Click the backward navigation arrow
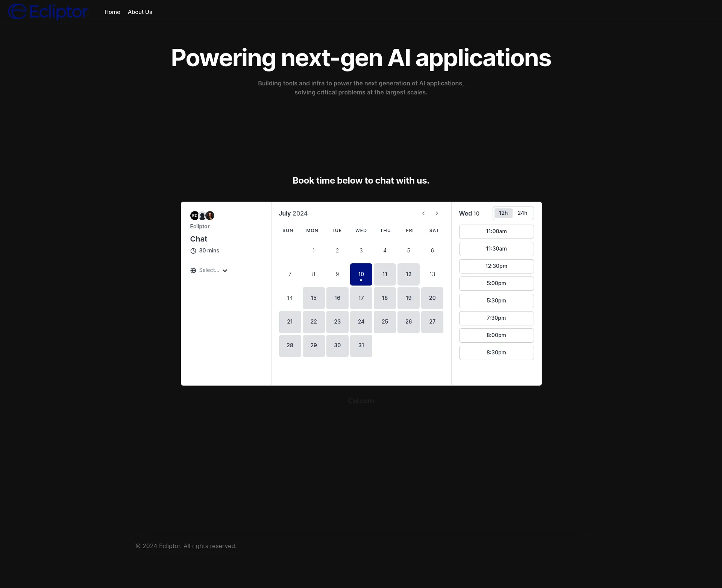Image resolution: width=722 pixels, height=588 pixels. coord(424,213)
